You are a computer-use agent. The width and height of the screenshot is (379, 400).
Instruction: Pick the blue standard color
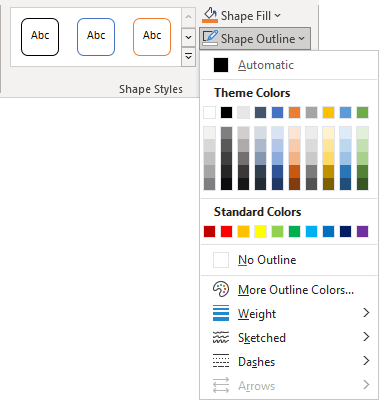(x=328, y=231)
